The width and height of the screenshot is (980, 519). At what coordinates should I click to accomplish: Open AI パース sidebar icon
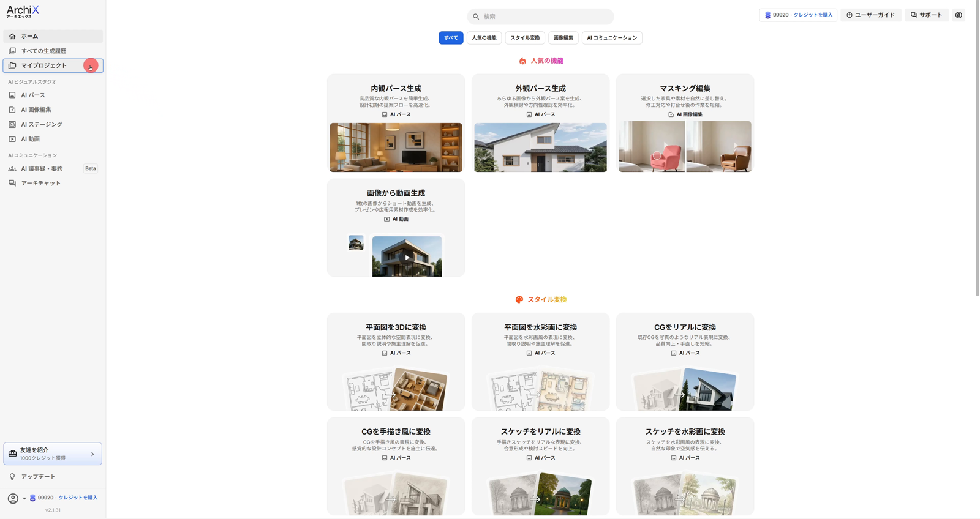[x=12, y=95]
